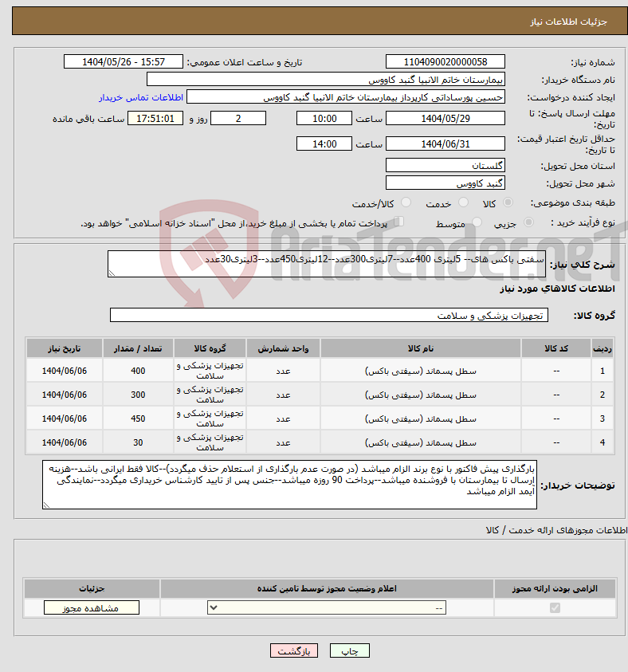Select the متوسط purchase type radio

click(477, 222)
